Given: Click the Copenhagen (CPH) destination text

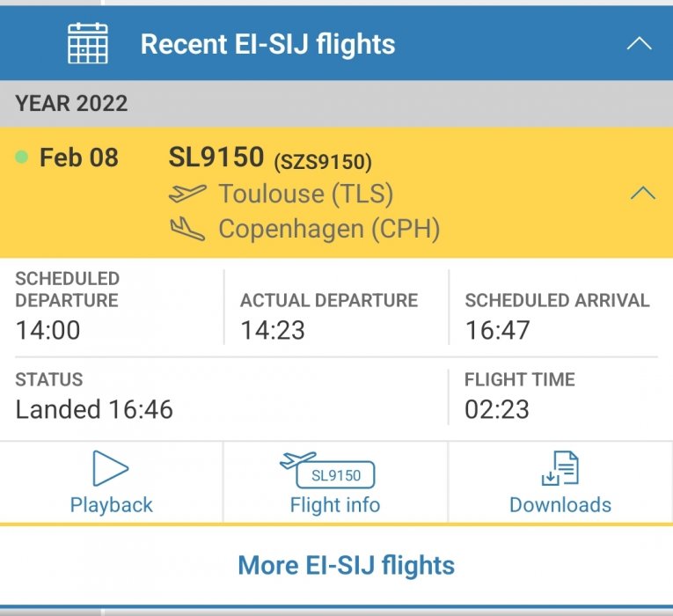Looking at the screenshot, I should pos(329,229).
